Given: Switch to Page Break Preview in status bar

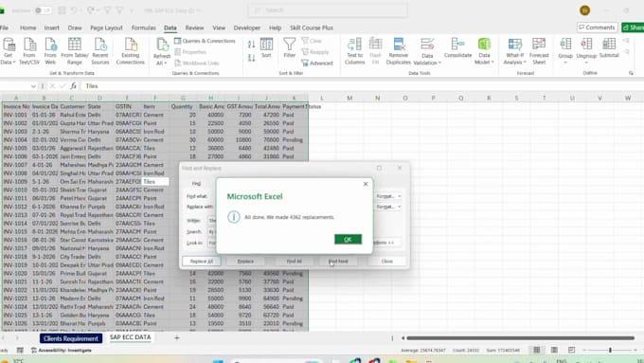Looking at the screenshot, I should click(571, 350).
